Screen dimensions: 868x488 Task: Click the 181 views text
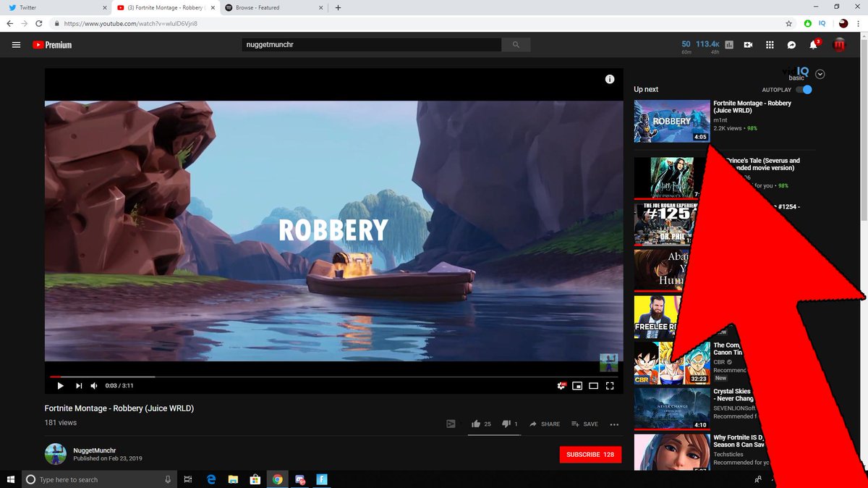[61, 423]
